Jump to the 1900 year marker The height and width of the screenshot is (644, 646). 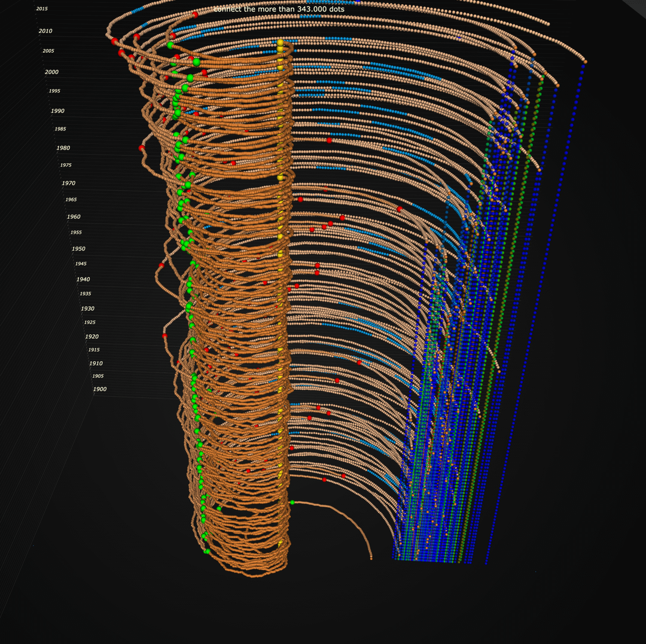tap(100, 389)
